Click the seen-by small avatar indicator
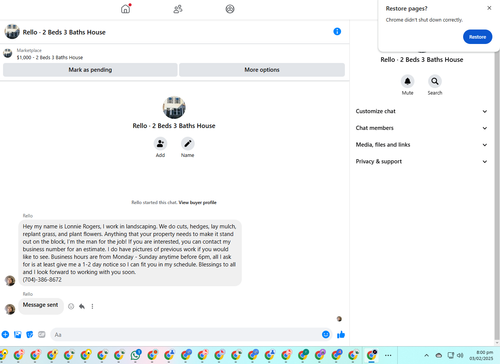Image resolution: width=500 pixels, height=364 pixels. pos(339,319)
